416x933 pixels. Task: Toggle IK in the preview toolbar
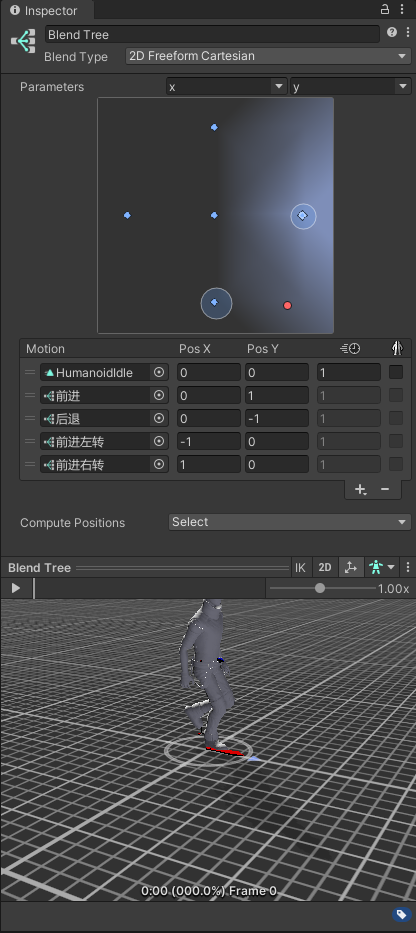[301, 568]
